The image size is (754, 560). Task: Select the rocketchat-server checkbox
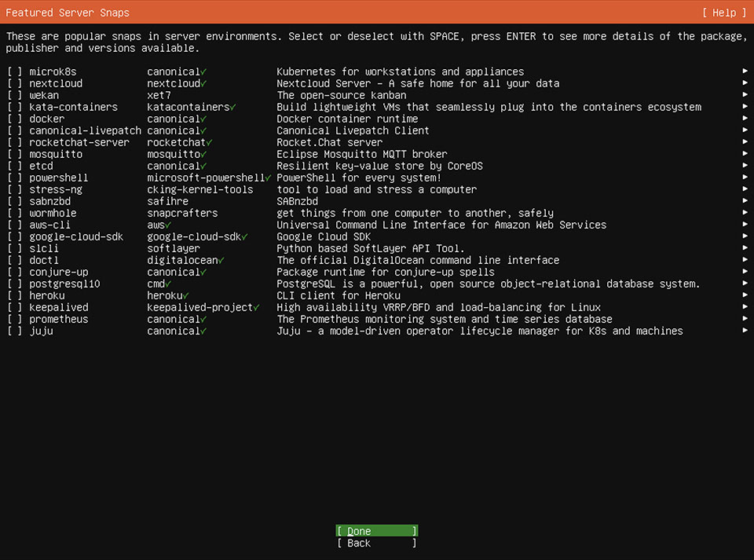[x=14, y=142]
